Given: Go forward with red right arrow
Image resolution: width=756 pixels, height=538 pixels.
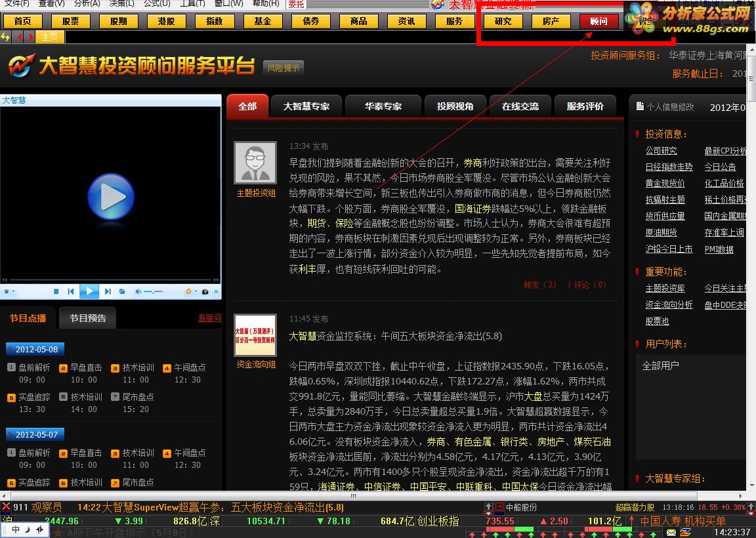Looking at the screenshot, I should (x=31, y=37).
